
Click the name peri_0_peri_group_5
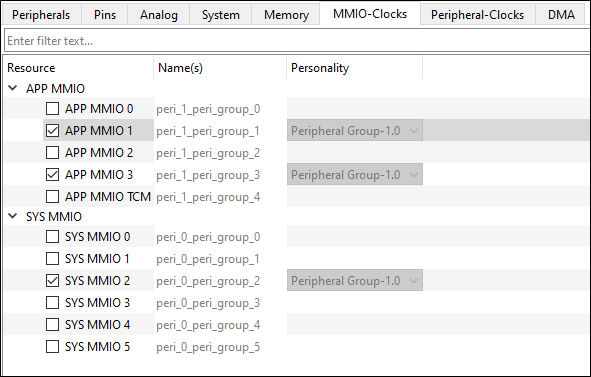tap(208, 347)
